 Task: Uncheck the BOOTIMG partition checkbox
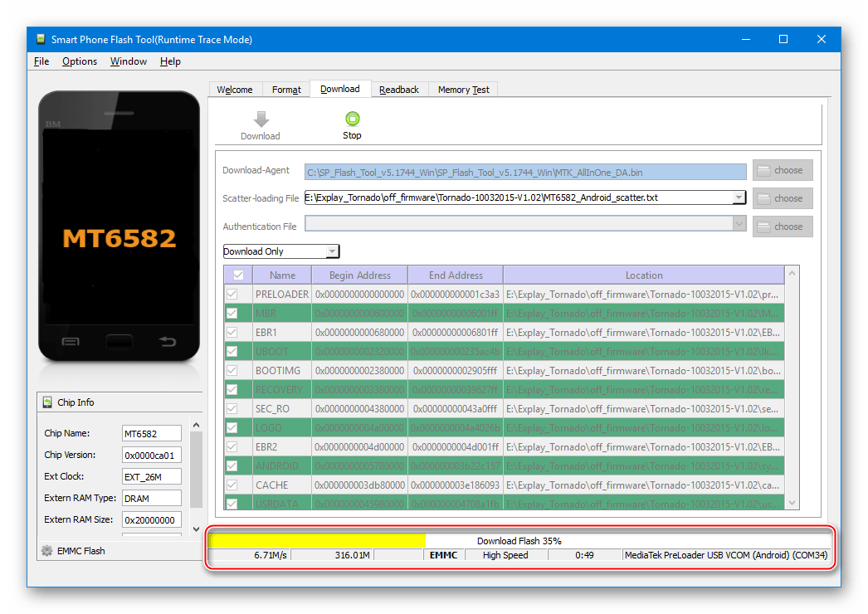pos(232,371)
